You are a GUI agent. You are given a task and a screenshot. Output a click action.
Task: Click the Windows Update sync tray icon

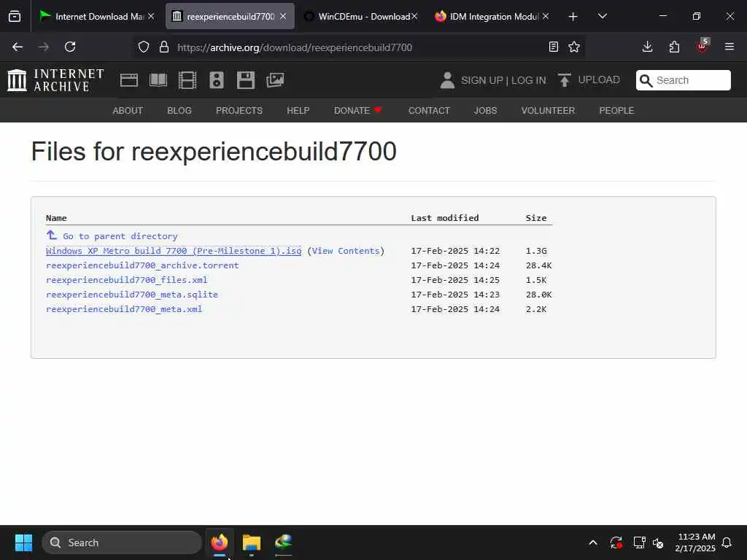[616, 542]
